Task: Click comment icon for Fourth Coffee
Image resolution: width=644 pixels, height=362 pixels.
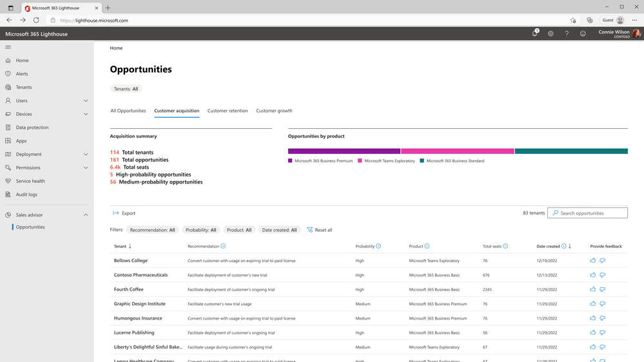Action: click(603, 289)
